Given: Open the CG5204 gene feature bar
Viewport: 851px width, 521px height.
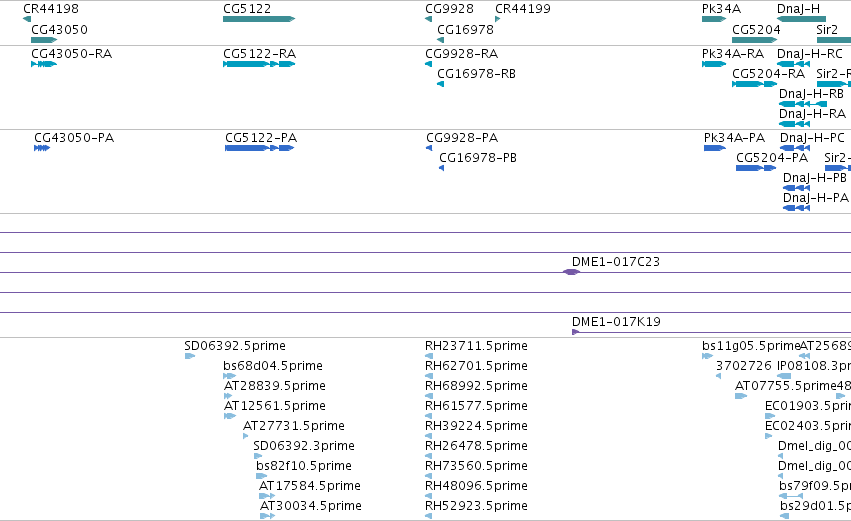Looking at the screenshot, I should click(x=754, y=40).
